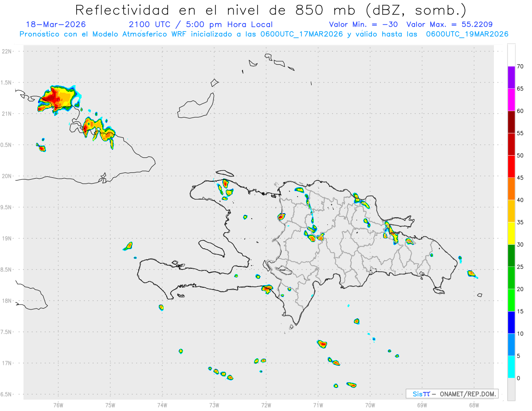Screen dimensions: 532x411
Task: Click the 'Valor Max. = 55.2209' text
Action: [x=450, y=24]
